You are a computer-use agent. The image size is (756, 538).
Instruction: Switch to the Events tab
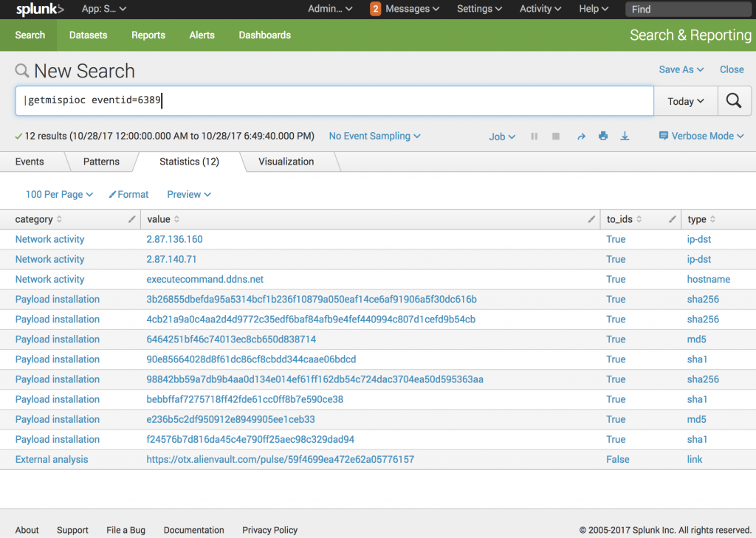tap(30, 162)
